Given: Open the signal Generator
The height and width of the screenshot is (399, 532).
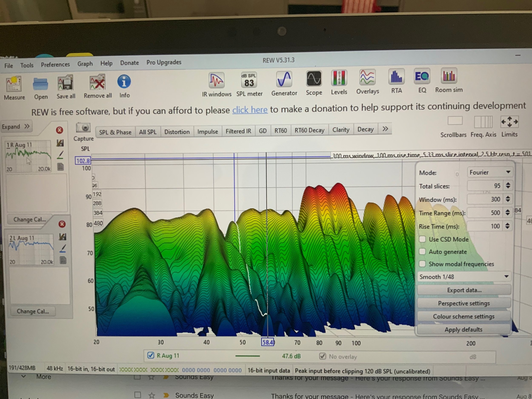Looking at the screenshot, I should [284, 79].
